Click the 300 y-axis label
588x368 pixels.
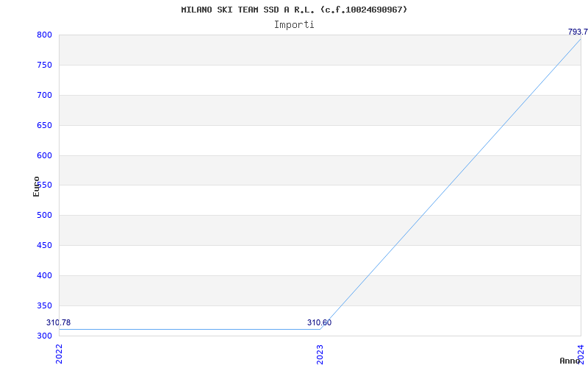pos(44,336)
